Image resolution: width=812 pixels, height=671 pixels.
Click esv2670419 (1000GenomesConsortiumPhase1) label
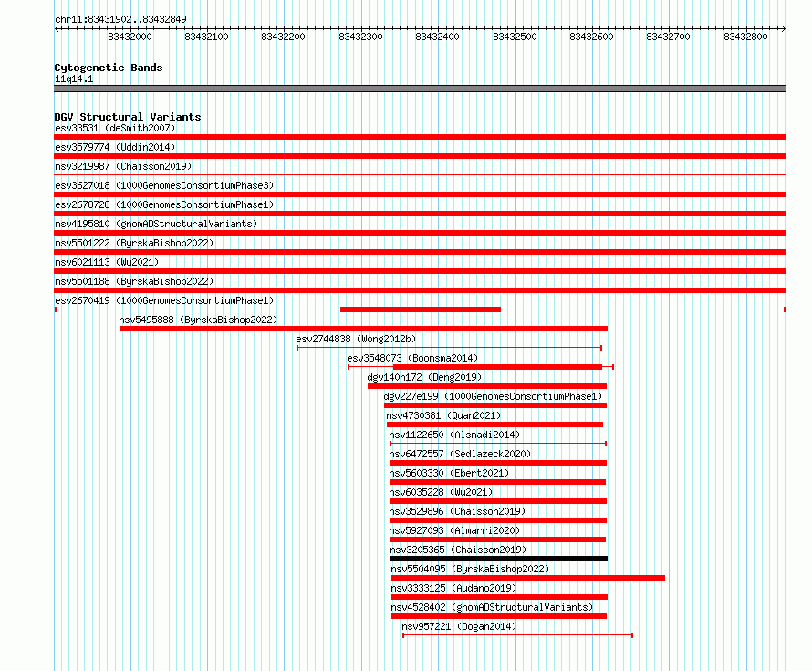click(x=164, y=300)
